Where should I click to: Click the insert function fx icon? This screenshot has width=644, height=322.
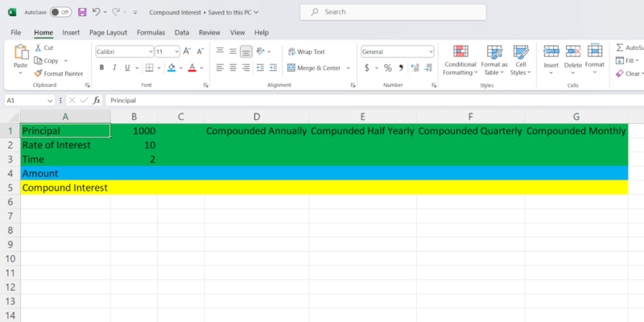click(x=97, y=100)
